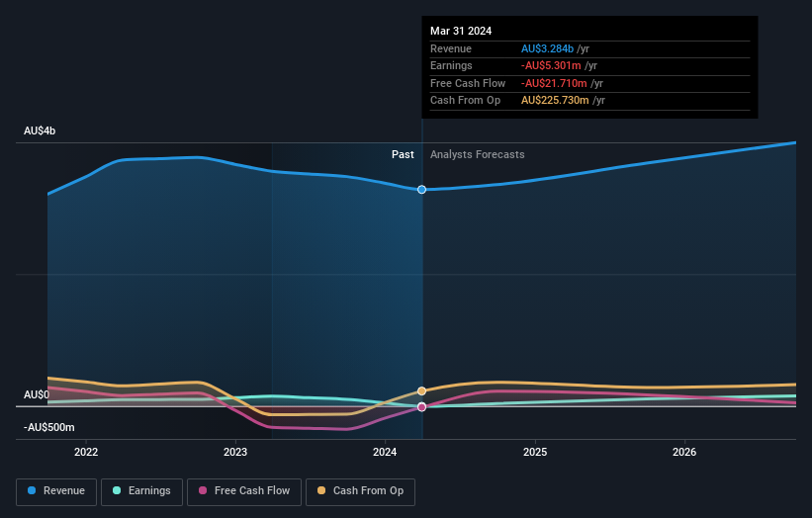812x518 pixels.
Task: Click the Past label
Action: point(403,154)
